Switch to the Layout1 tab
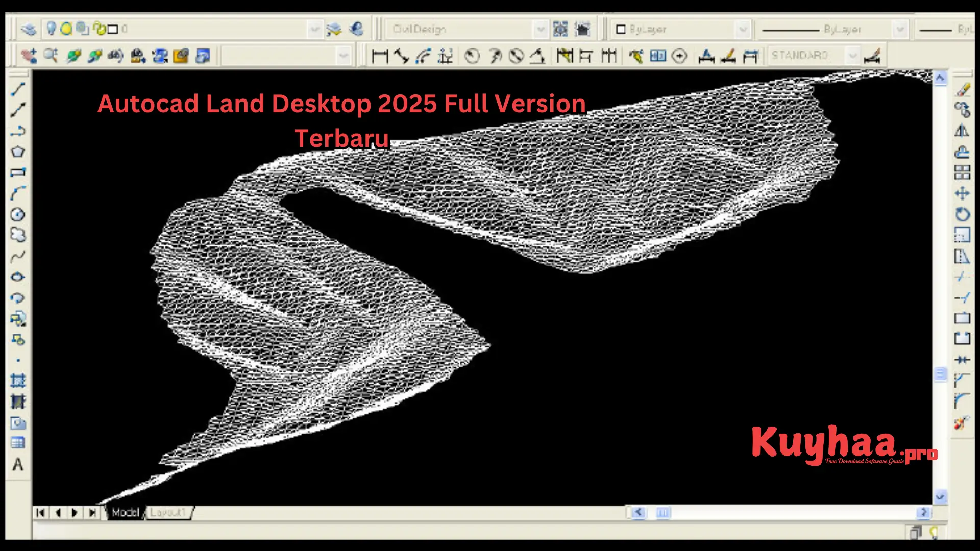The width and height of the screenshot is (980, 551). pos(168,512)
